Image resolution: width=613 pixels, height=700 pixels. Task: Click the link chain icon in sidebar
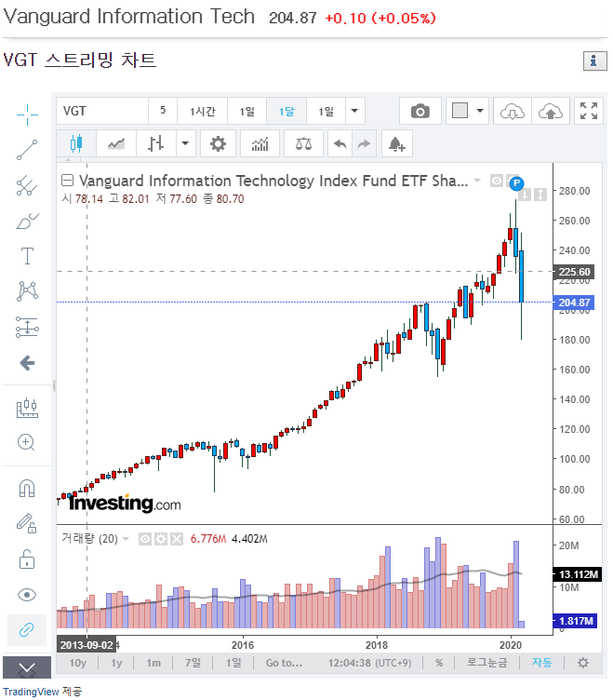[27, 630]
